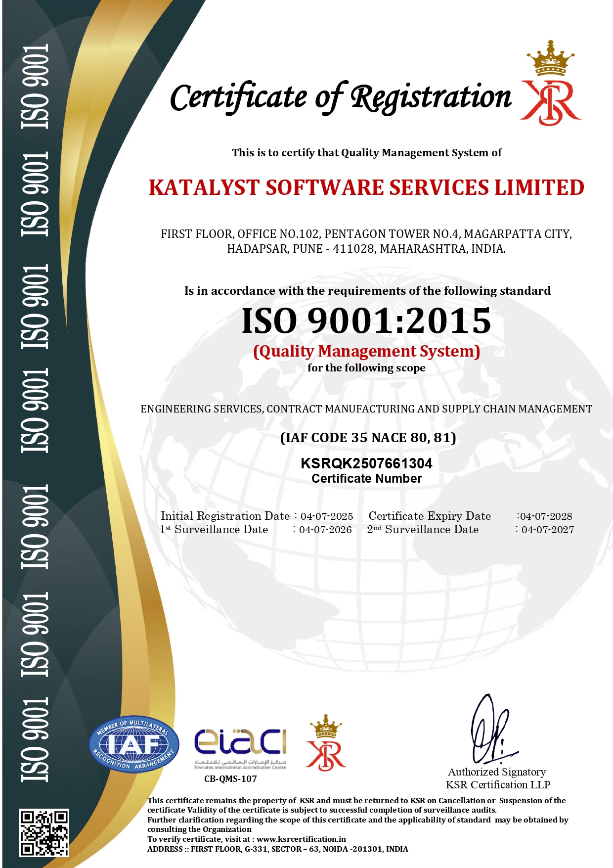
Task: Click the '2nd Surveillance Date' label
Action: point(423,529)
